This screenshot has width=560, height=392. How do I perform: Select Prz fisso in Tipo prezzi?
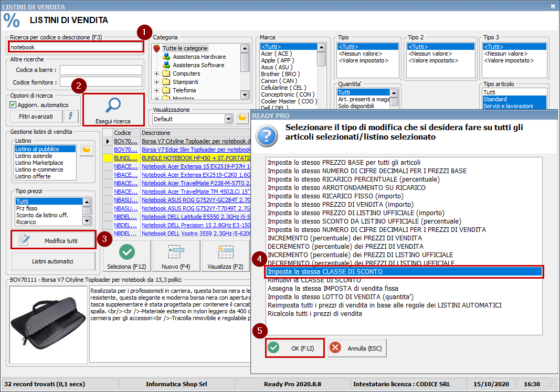27,208
